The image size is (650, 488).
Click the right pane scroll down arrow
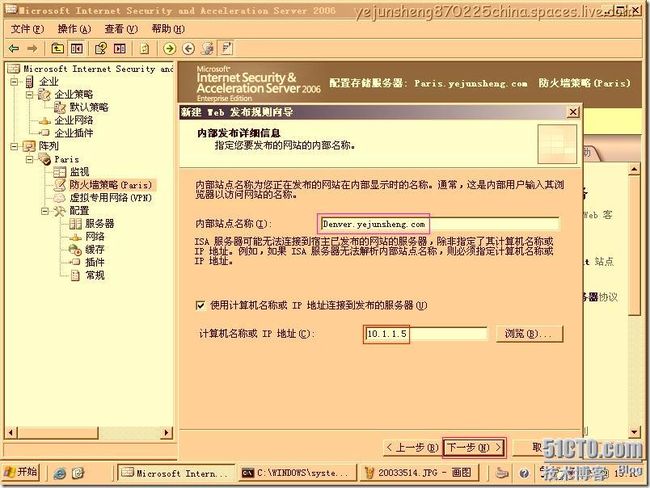(634, 432)
